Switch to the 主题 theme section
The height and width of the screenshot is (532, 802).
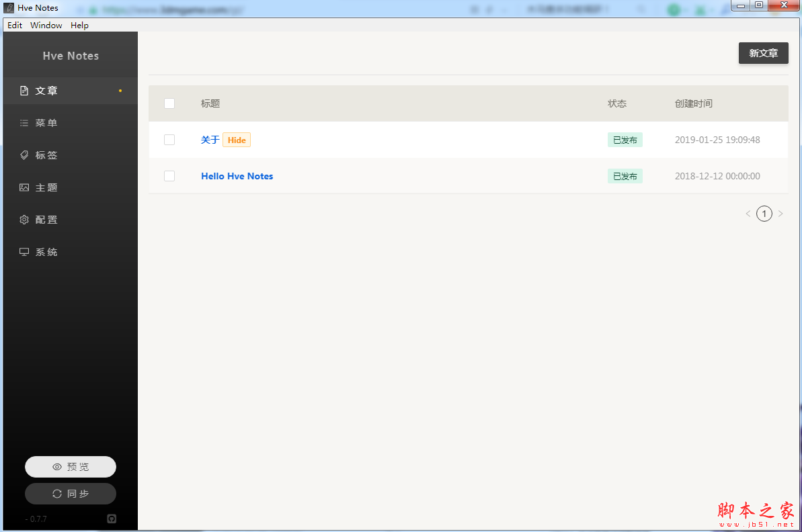tap(71, 187)
